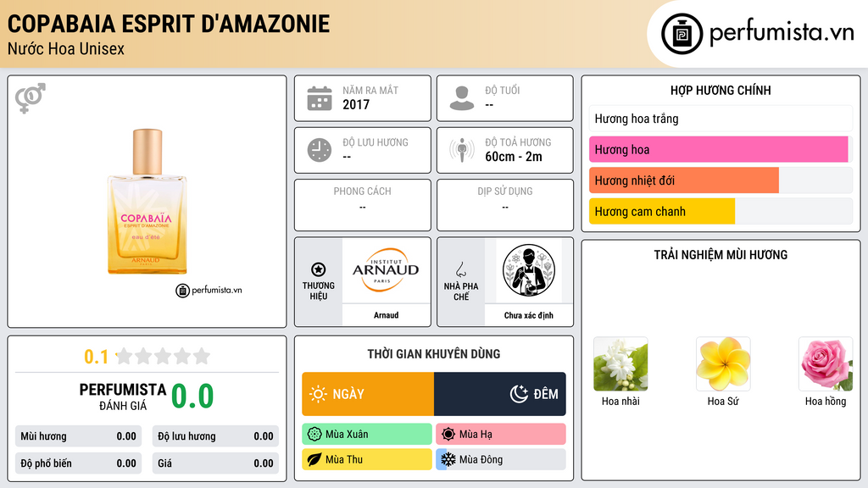Click the flower icon beside Mùa Xuân
The height and width of the screenshot is (488, 868).
coord(314,435)
